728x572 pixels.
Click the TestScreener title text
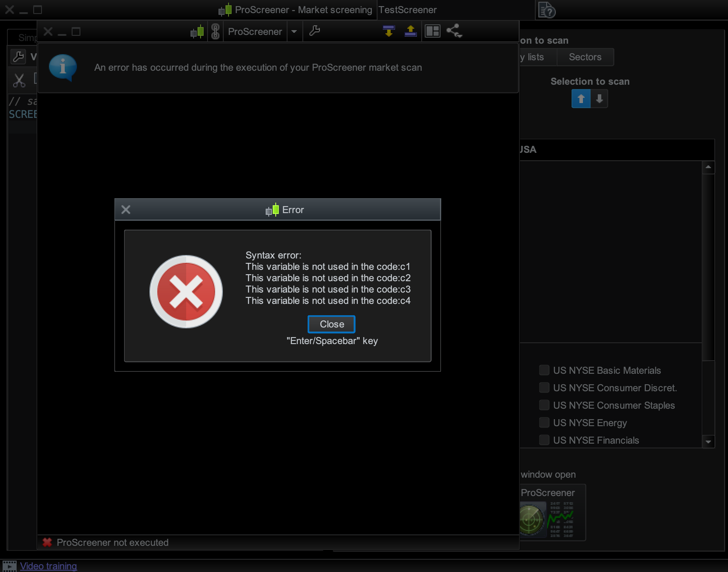[x=408, y=10]
